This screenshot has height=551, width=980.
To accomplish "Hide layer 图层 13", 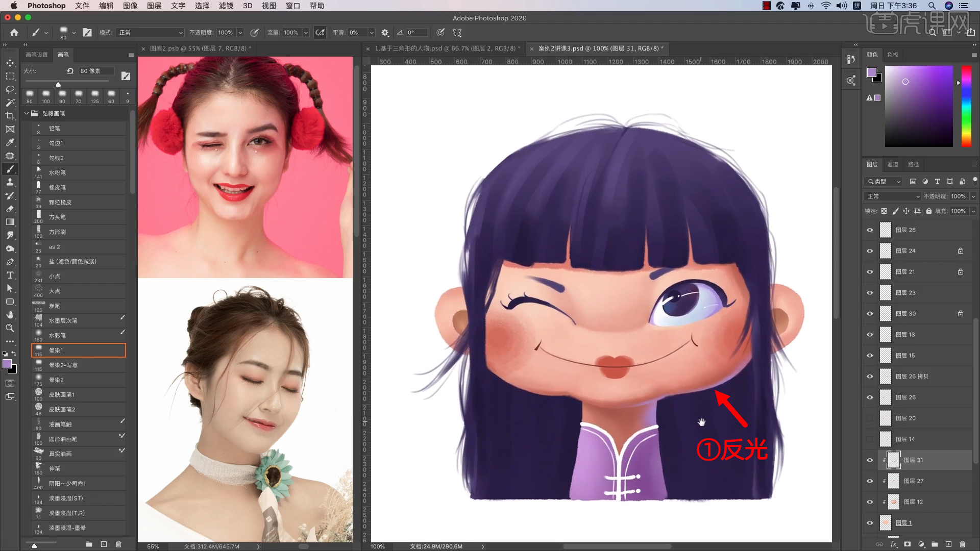I will (870, 335).
